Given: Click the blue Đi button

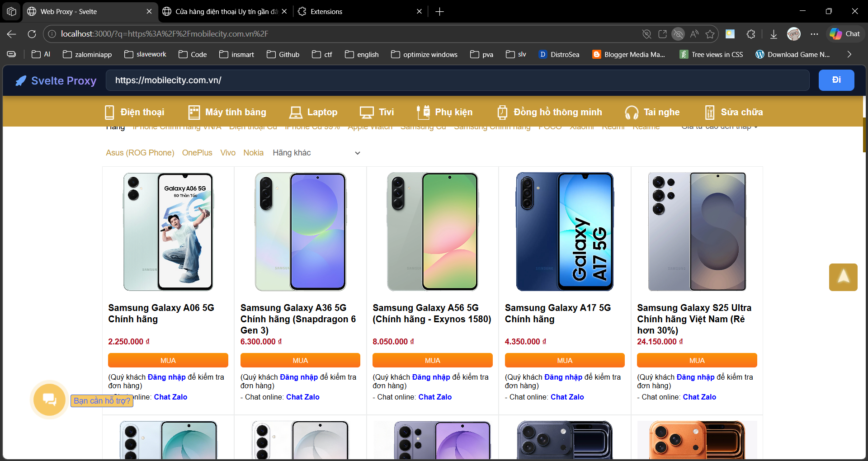Looking at the screenshot, I should coord(836,80).
